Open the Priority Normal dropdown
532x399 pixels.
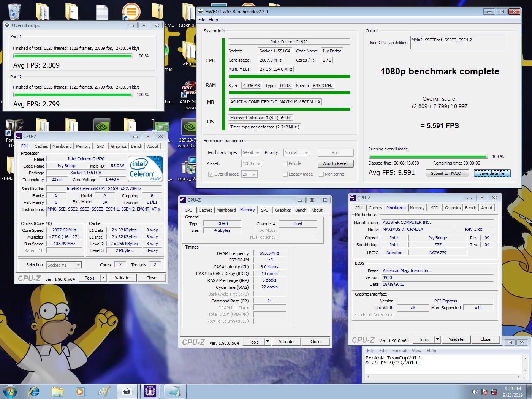(297, 152)
